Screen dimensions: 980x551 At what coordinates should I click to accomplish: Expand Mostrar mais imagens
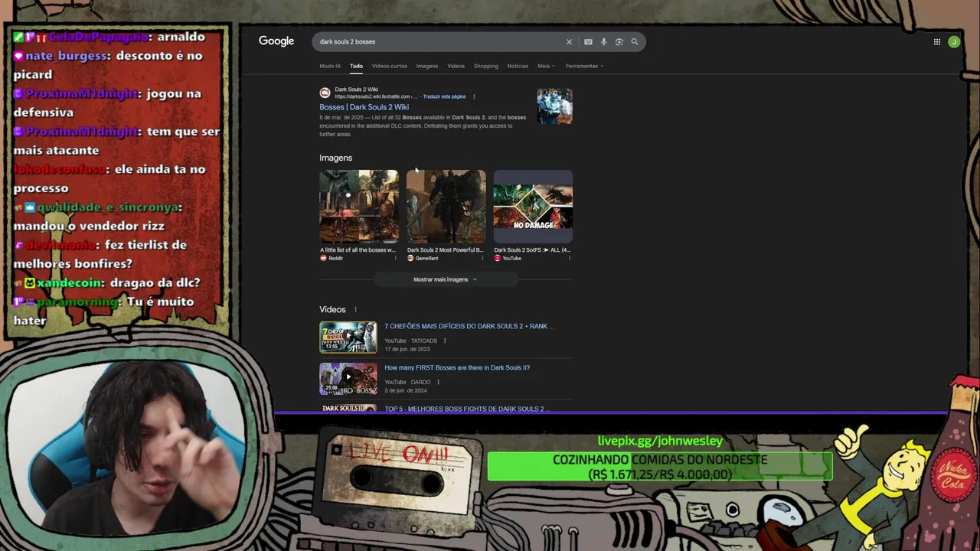tap(445, 279)
